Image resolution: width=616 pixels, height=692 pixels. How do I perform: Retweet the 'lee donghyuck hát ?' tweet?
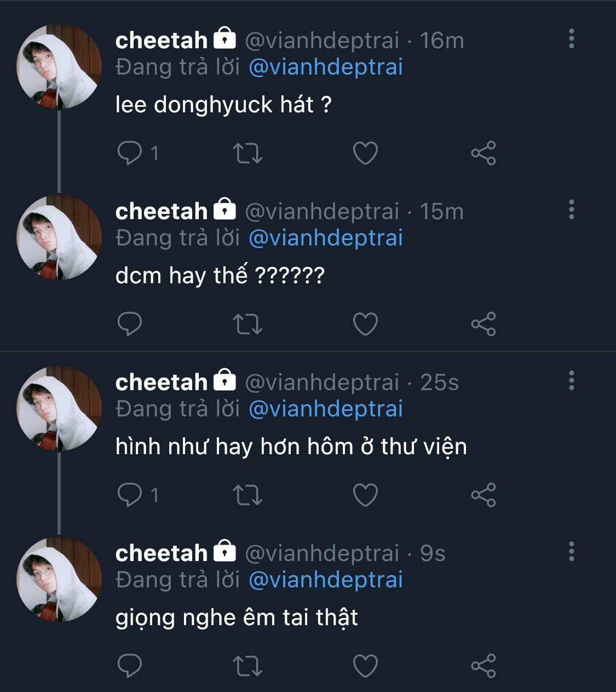tap(247, 153)
